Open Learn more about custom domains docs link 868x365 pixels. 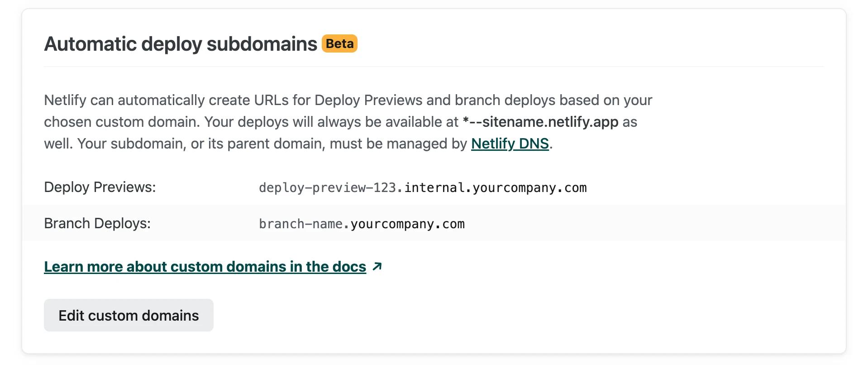click(x=205, y=267)
